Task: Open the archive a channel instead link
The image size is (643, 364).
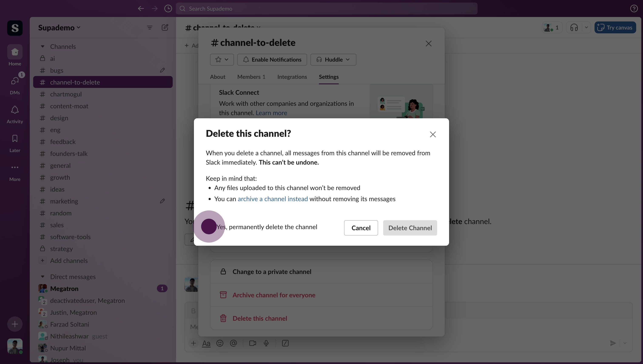Action: [273, 199]
